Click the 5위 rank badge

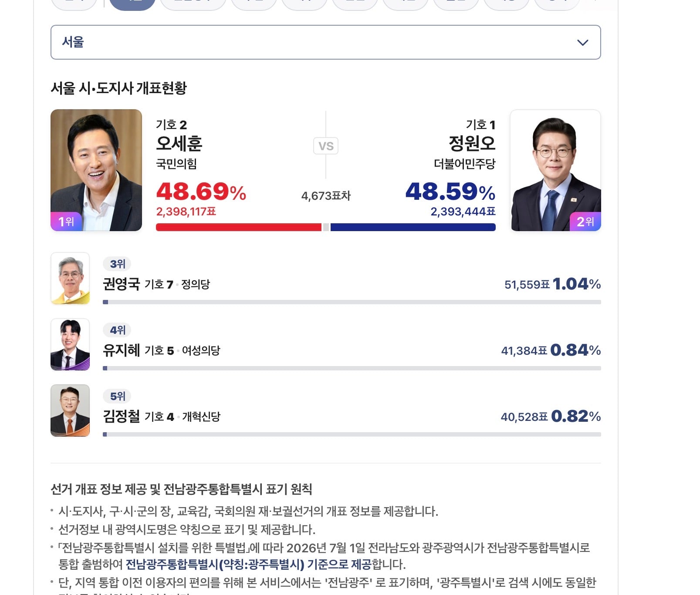click(x=117, y=396)
